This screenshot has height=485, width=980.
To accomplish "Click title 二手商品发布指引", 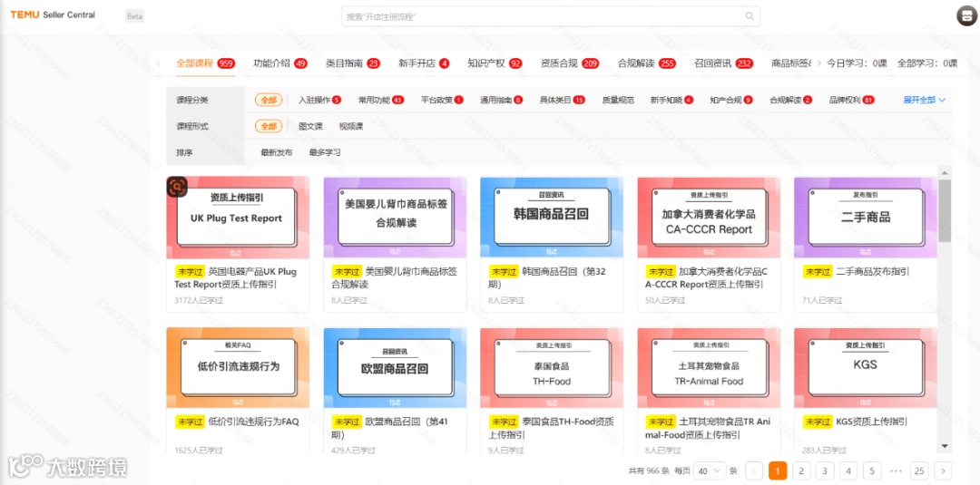I will click(872, 272).
